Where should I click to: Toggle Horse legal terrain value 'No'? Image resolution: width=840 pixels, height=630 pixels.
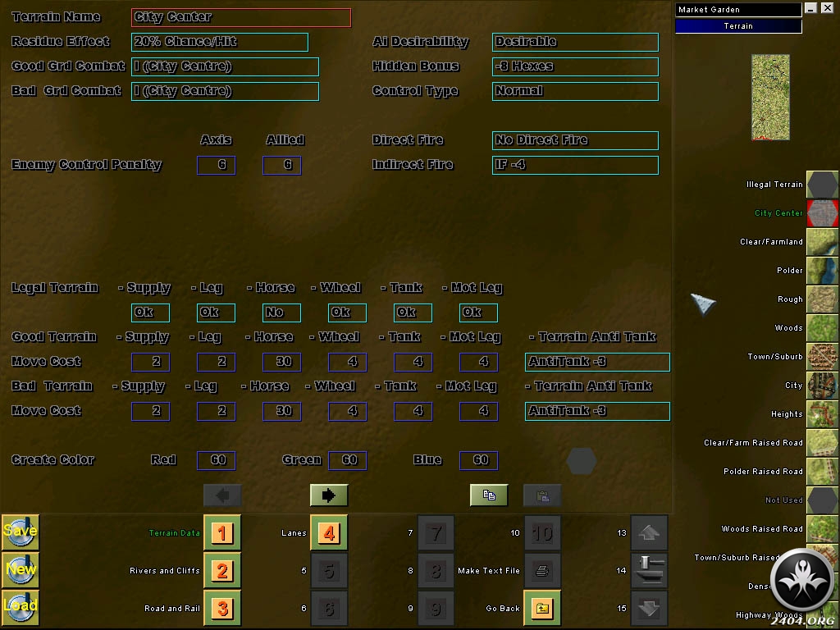pos(281,313)
